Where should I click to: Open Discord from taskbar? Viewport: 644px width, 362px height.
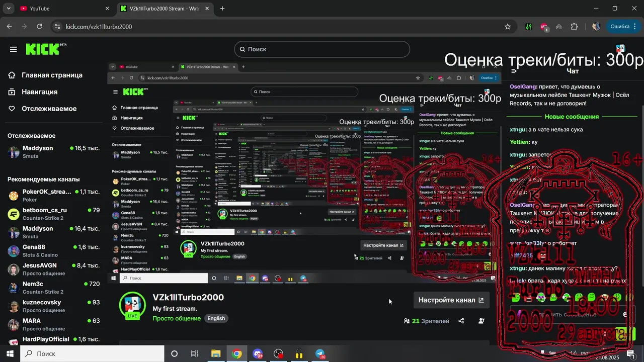pos(258,353)
